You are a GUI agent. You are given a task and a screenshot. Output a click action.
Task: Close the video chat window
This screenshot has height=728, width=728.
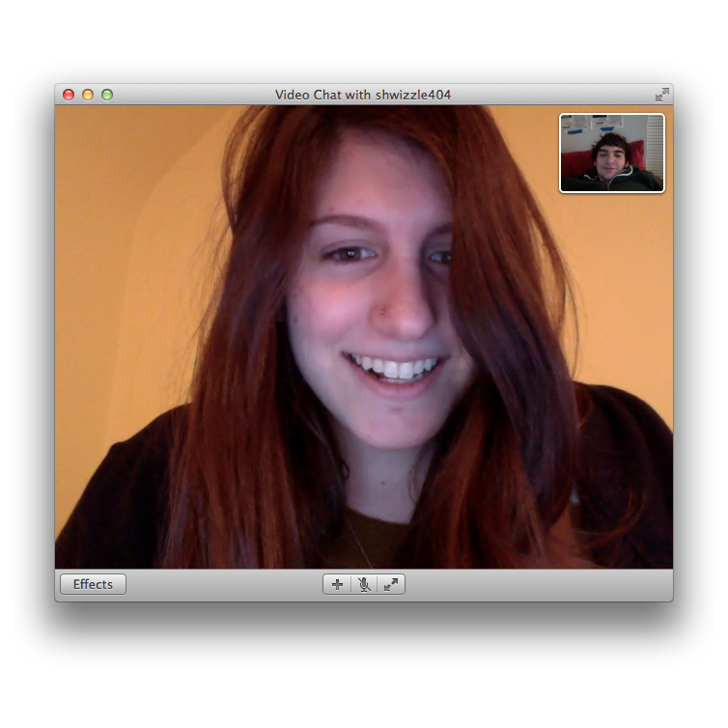(69, 95)
